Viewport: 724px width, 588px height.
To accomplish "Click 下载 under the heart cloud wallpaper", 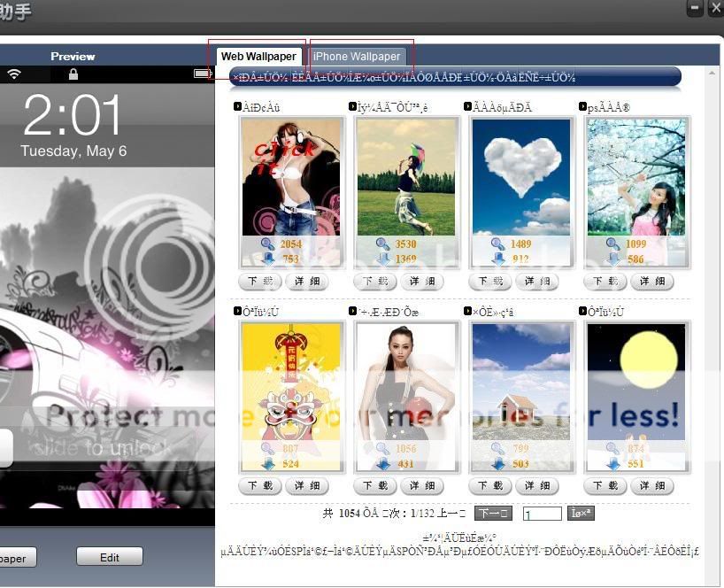I will [490, 282].
